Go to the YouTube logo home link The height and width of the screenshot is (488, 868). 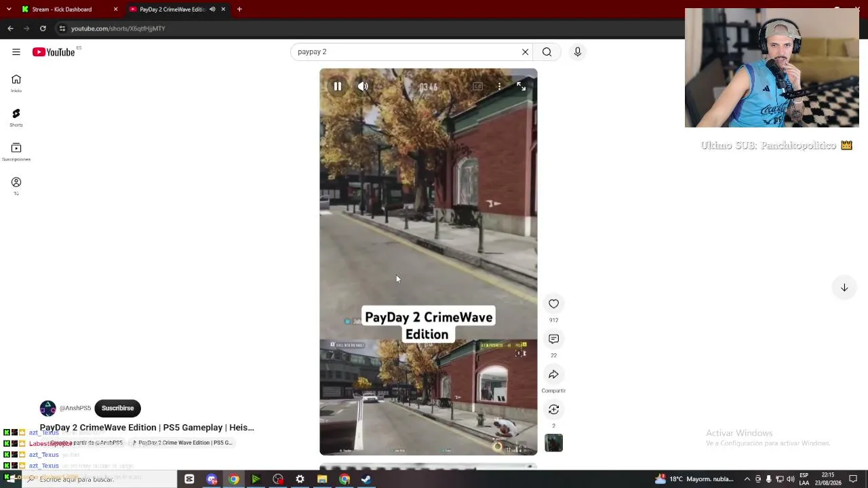(54, 52)
